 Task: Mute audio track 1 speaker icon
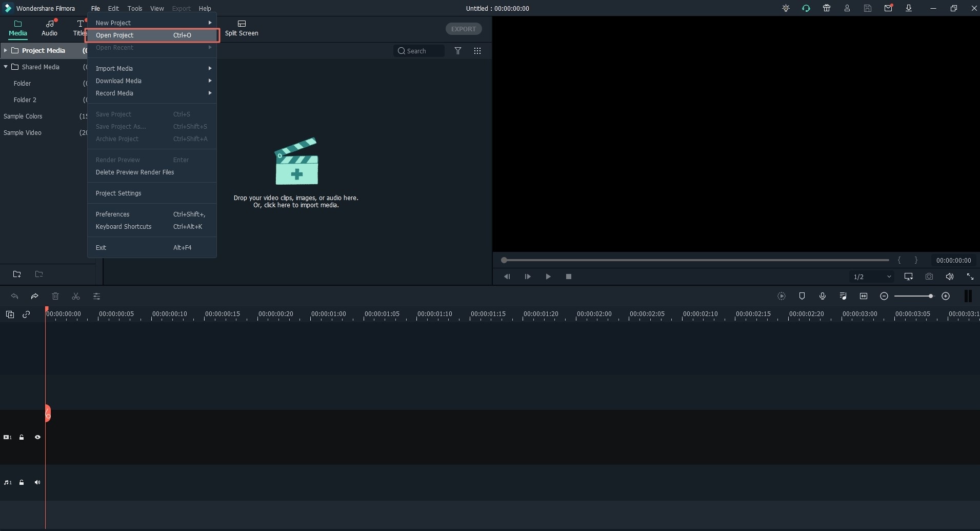coord(37,482)
